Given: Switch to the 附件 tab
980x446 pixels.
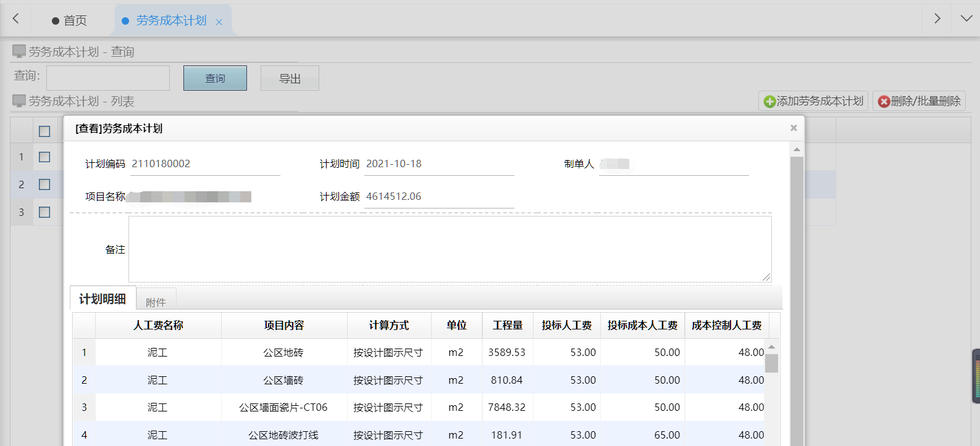Looking at the screenshot, I should [x=156, y=302].
